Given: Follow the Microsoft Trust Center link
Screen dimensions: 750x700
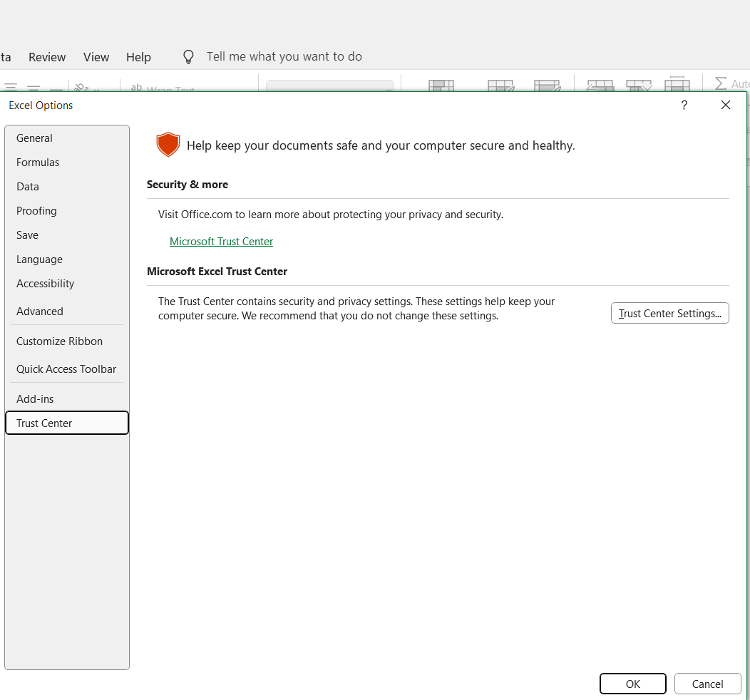Looking at the screenshot, I should [x=221, y=242].
